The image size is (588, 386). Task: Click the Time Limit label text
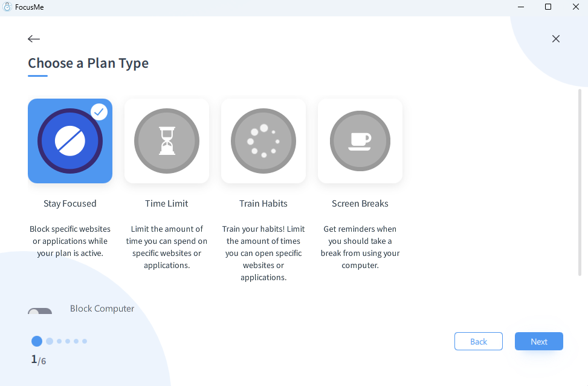167,203
